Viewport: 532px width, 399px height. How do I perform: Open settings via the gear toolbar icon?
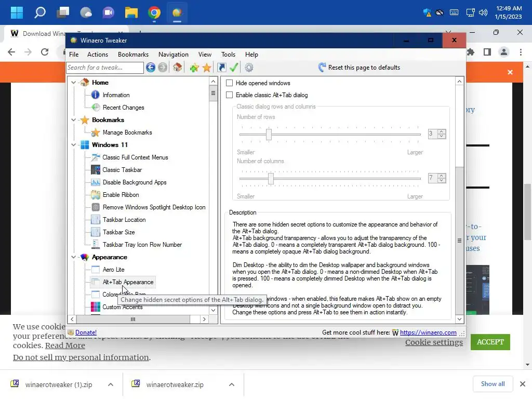(249, 68)
